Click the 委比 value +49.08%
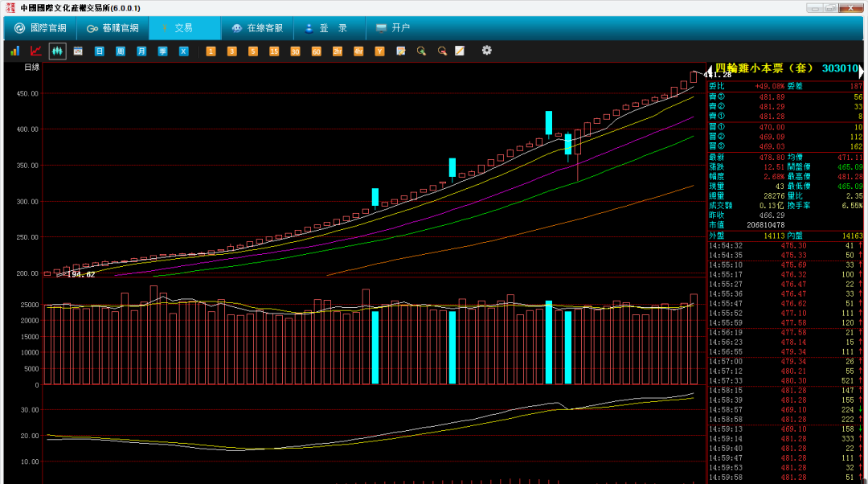This screenshot has height=484, width=868. [x=770, y=86]
